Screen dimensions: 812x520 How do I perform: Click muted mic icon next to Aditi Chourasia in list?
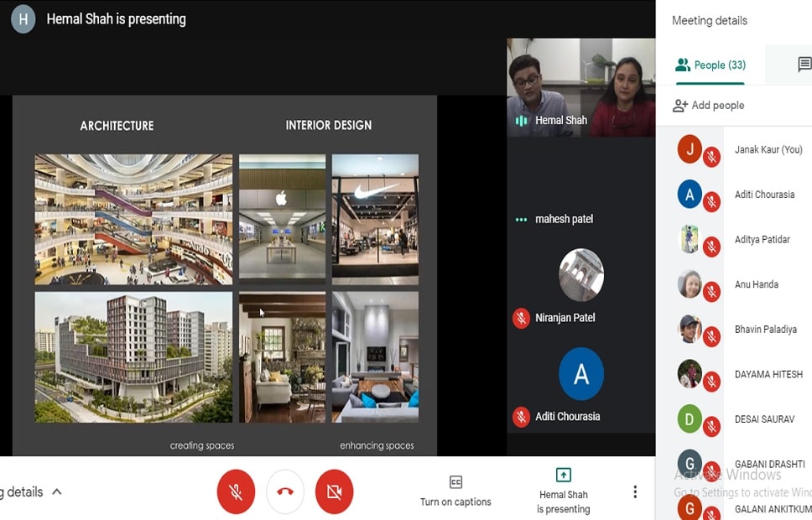[711, 201]
